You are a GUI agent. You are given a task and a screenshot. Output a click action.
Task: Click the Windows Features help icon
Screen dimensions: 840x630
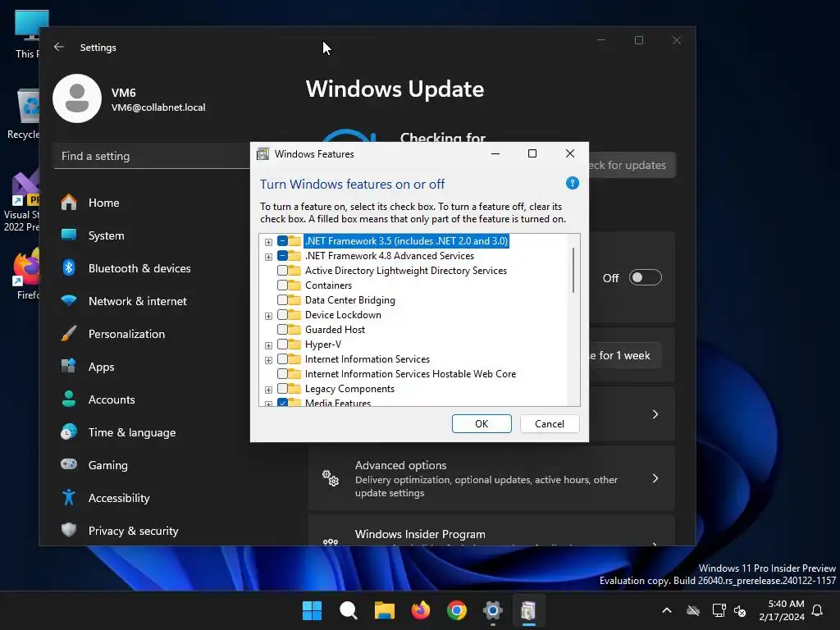coord(572,183)
